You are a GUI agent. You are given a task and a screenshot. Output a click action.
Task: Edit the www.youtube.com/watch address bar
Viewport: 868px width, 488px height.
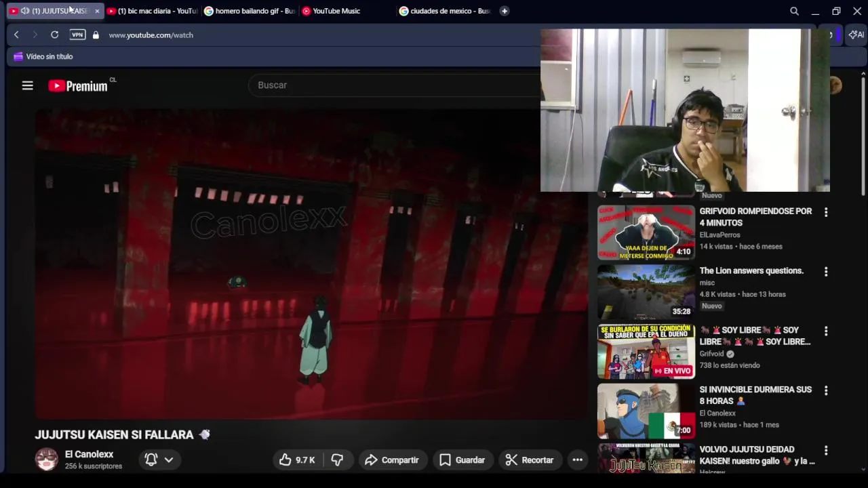(x=151, y=35)
